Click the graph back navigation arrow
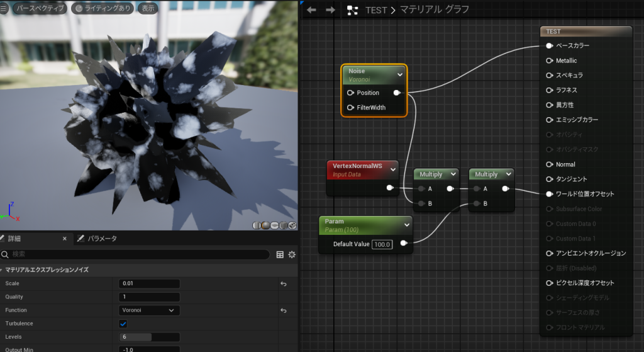This screenshot has height=352, width=644. (311, 10)
